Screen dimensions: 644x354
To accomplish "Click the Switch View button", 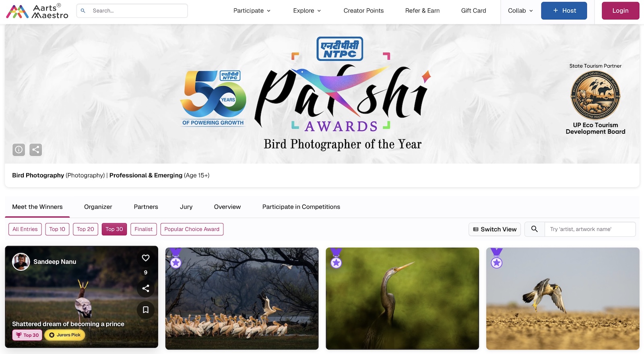I will coord(495,229).
